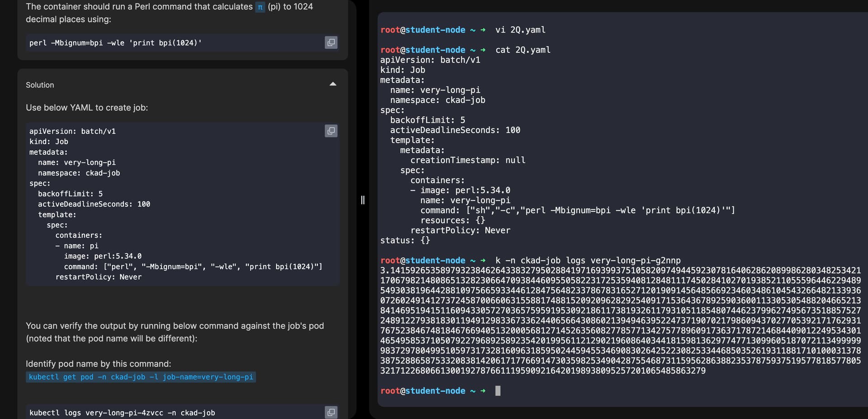Image resolution: width=868 pixels, height=419 pixels.
Task: Copy the perl bpi(1024) command snippet
Action: coord(331,43)
